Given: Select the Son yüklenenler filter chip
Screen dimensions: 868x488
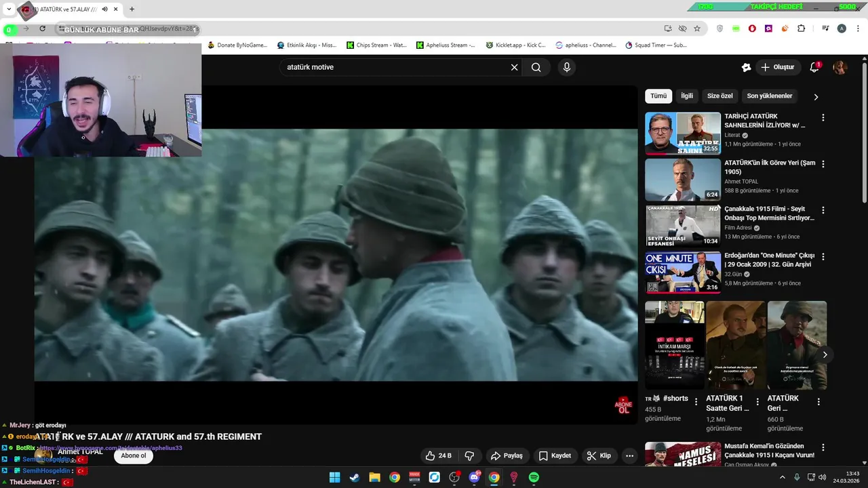Looking at the screenshot, I should click(x=770, y=96).
